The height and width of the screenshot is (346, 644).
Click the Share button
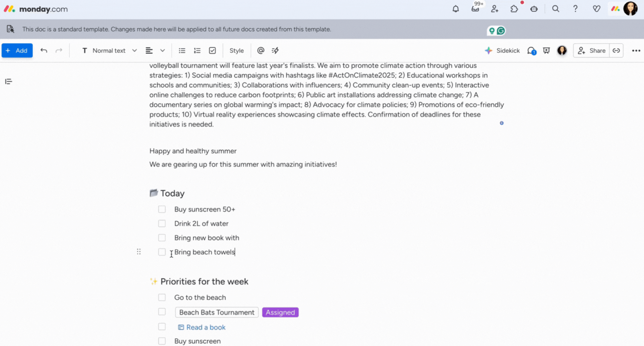[x=591, y=51]
